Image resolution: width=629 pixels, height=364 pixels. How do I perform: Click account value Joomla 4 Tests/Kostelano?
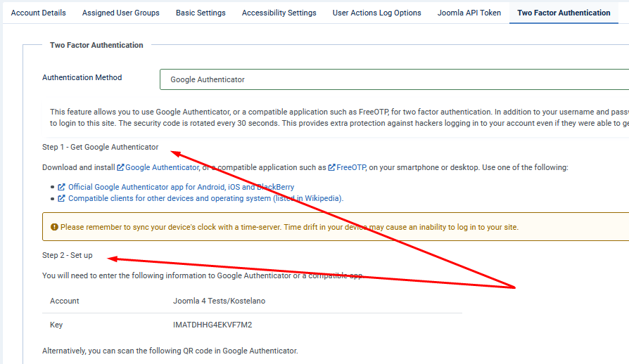coord(219,301)
